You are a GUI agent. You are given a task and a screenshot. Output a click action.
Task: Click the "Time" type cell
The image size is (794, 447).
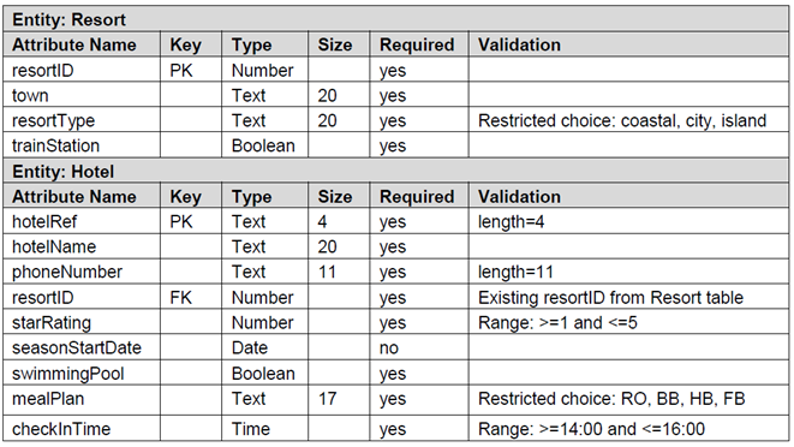[x=250, y=429]
